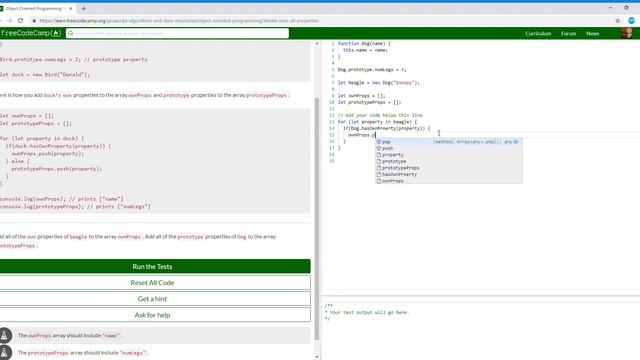Select the hasOwnProerty autocomplete suggestion
Viewport: 640px width, 360px height.
click(x=449, y=174)
